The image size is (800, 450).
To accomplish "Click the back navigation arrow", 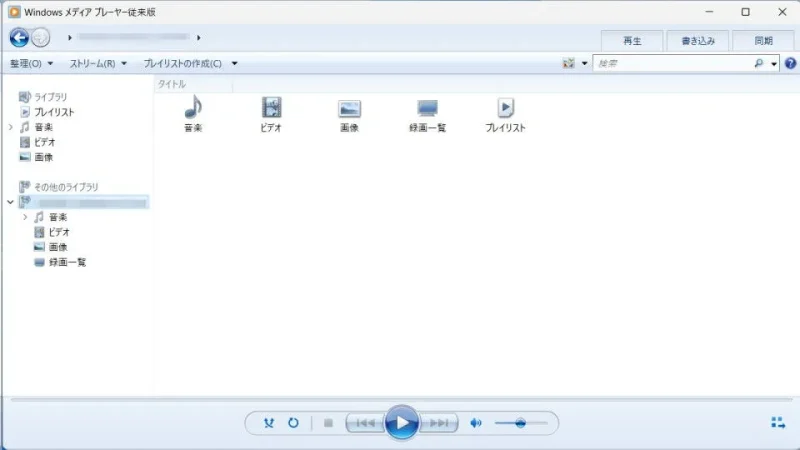I will [19, 38].
